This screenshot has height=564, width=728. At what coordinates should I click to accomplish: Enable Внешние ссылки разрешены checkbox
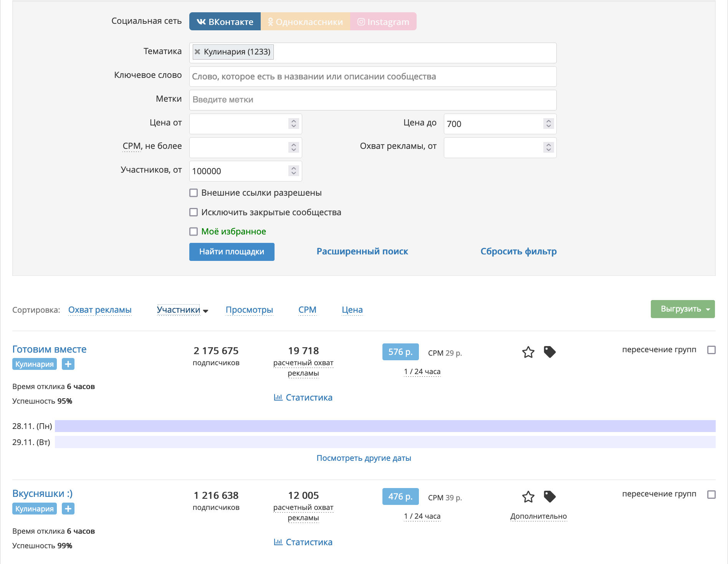tap(194, 193)
